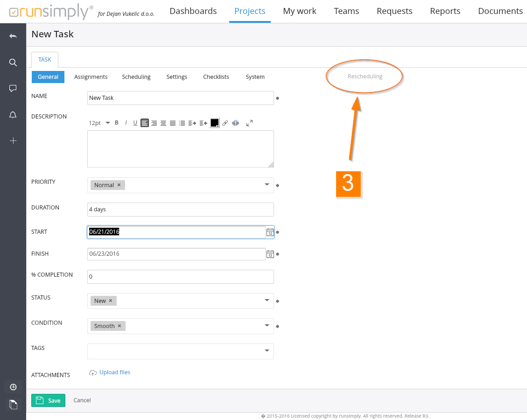Click the back arrow in the sidebar
The width and height of the screenshot is (527, 420).
click(13, 36)
